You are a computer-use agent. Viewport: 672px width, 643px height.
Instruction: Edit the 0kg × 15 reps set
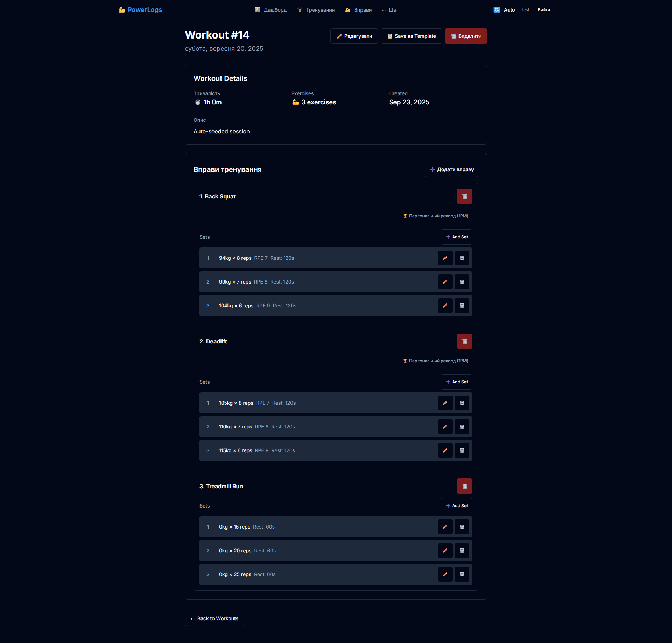pyautogui.click(x=445, y=527)
